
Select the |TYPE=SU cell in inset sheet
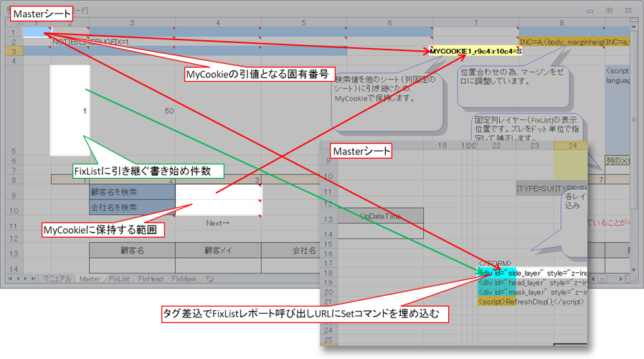tap(535, 188)
